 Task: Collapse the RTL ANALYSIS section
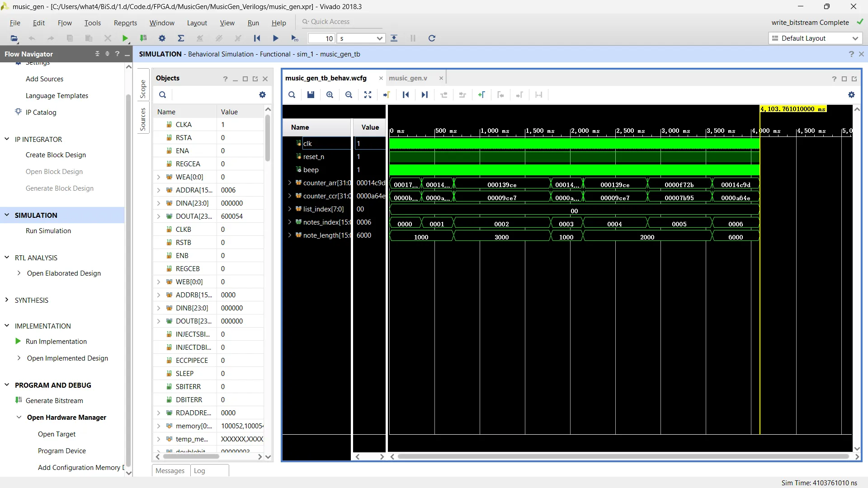pyautogui.click(x=7, y=258)
